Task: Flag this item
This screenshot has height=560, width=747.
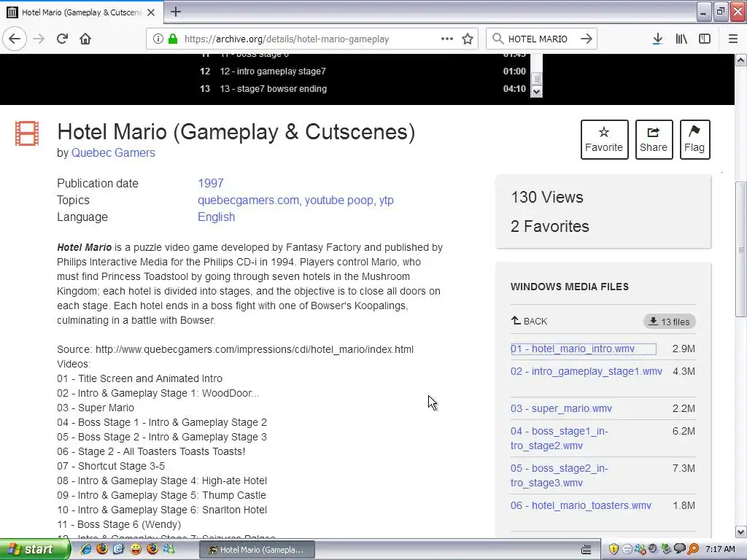Action: point(694,139)
